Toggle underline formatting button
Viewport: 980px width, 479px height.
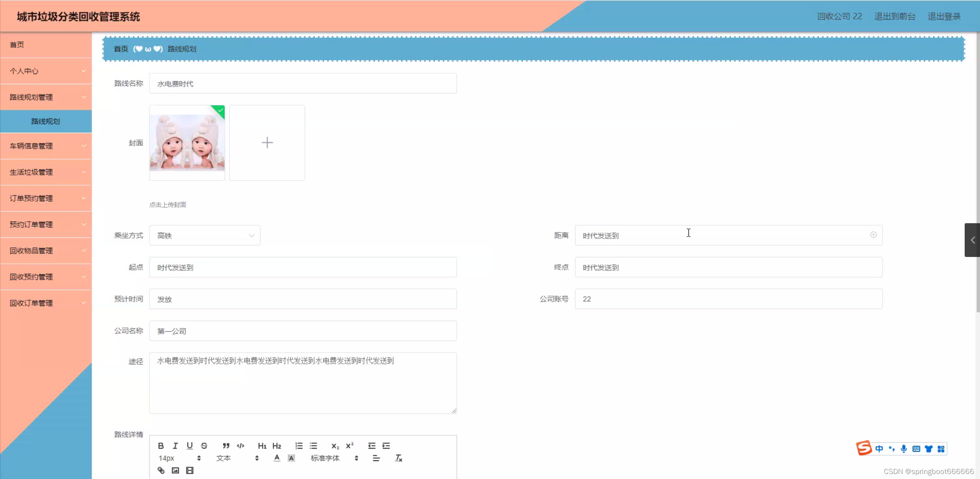click(189, 446)
